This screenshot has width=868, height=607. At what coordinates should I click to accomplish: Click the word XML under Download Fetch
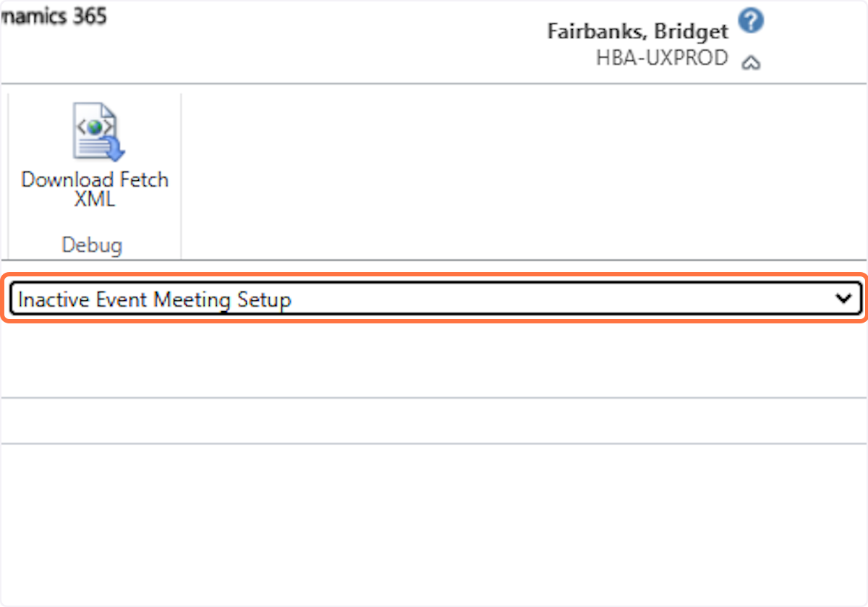coord(95,199)
